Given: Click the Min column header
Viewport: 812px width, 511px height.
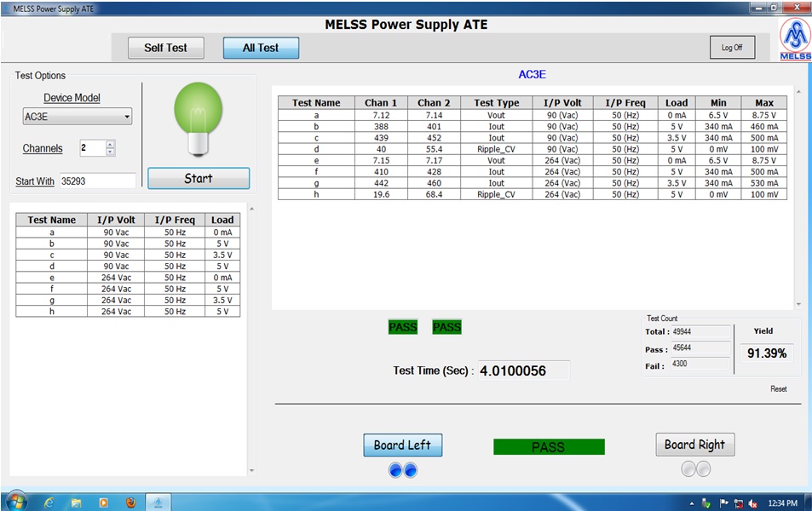Looking at the screenshot, I should point(718,102).
